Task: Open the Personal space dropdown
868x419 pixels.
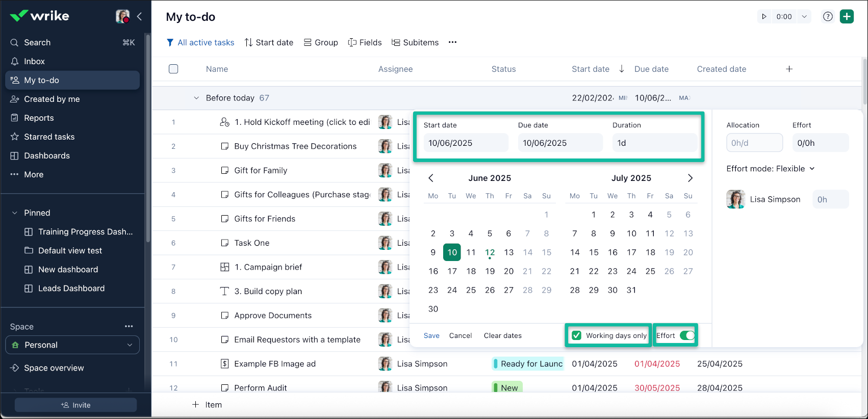Action: tap(72, 345)
